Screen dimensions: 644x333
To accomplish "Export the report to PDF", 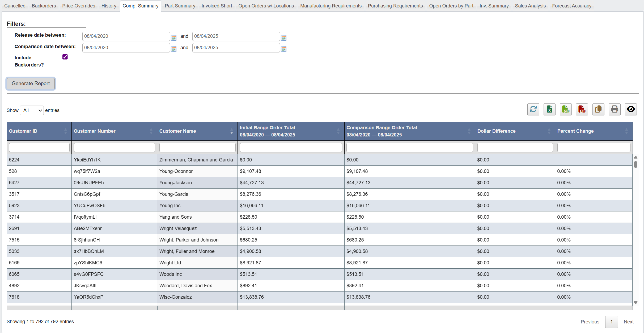I will 582,109.
